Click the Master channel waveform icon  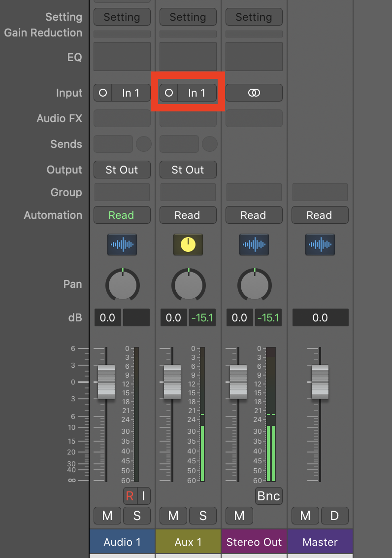click(x=320, y=244)
